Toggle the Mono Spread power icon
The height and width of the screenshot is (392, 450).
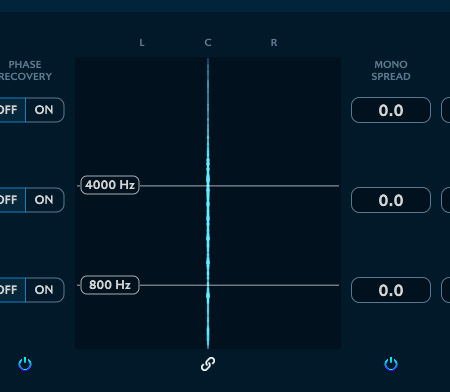391,364
